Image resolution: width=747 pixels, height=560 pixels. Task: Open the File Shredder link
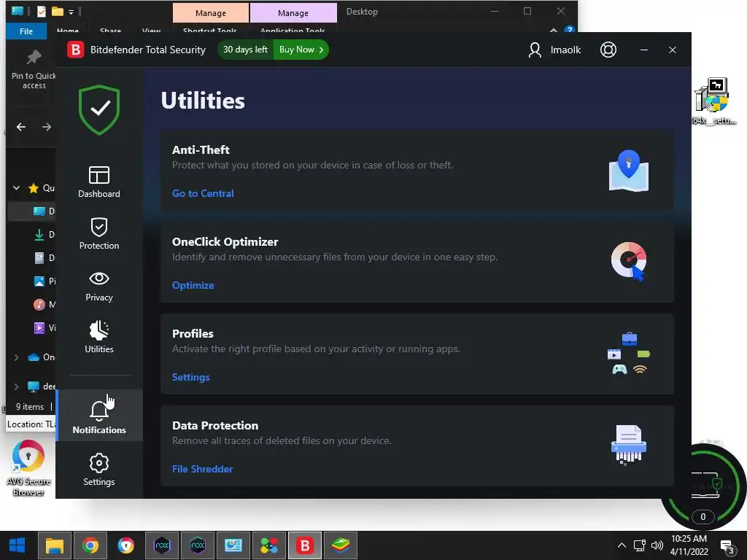[203, 469]
